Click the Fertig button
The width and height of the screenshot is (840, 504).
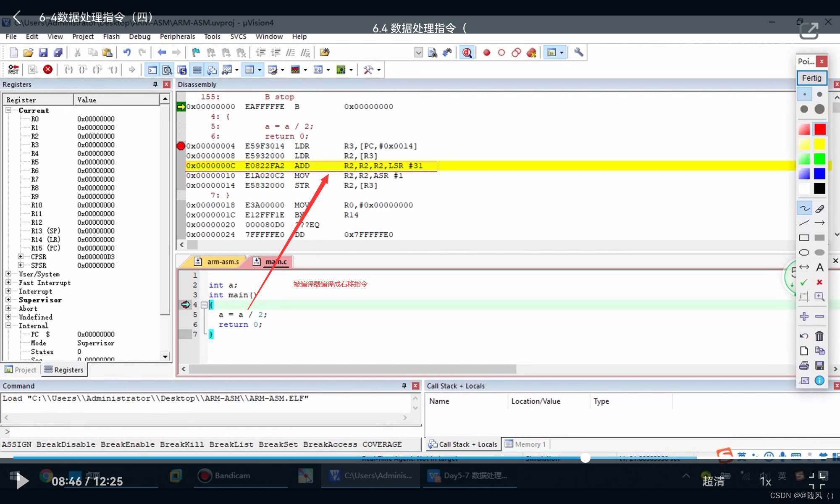tap(811, 78)
